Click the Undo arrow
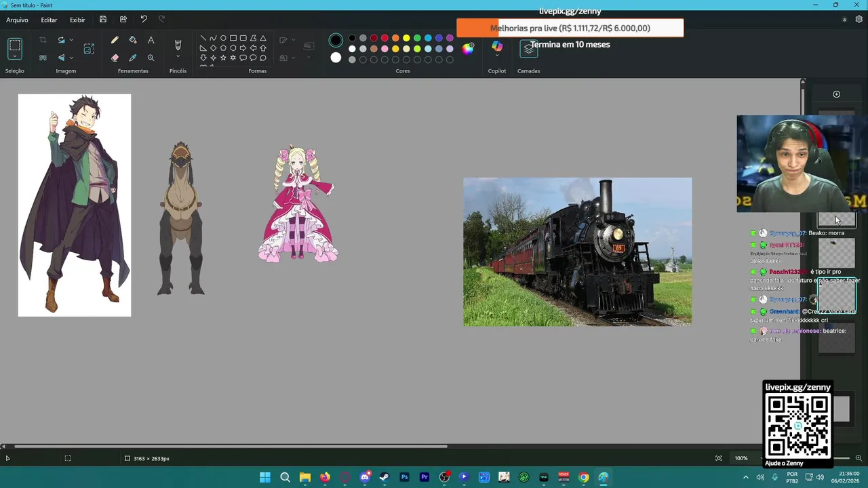Screen dimensions: 868x488 point(144,20)
